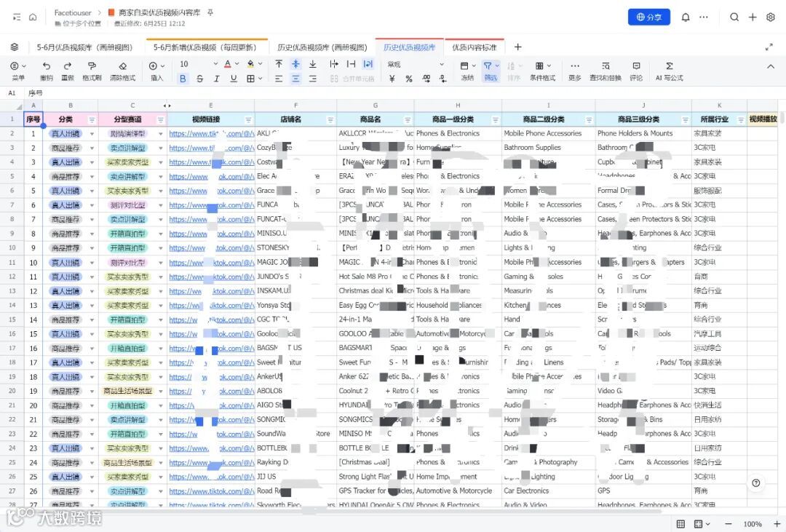Click the Facetiouser breadcrumb link
Viewport: 786px width, 532px height.
(73, 12)
